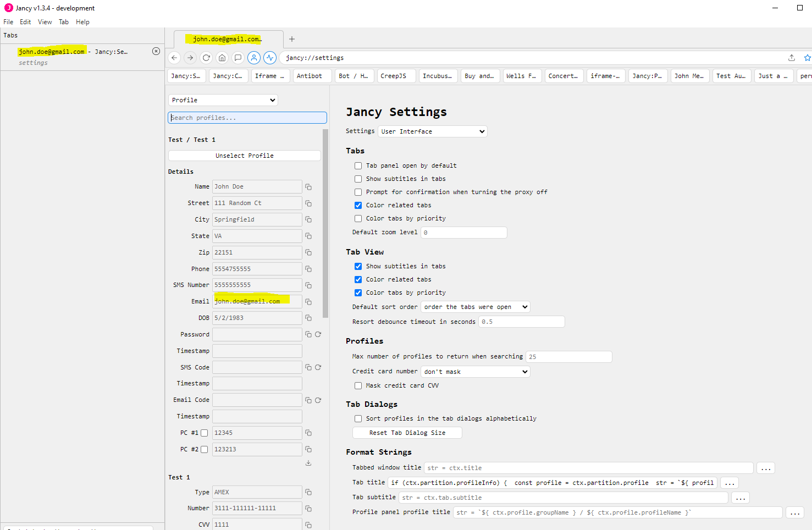The image size is (812, 530).
Task: Open the File menu
Action: tap(8, 22)
